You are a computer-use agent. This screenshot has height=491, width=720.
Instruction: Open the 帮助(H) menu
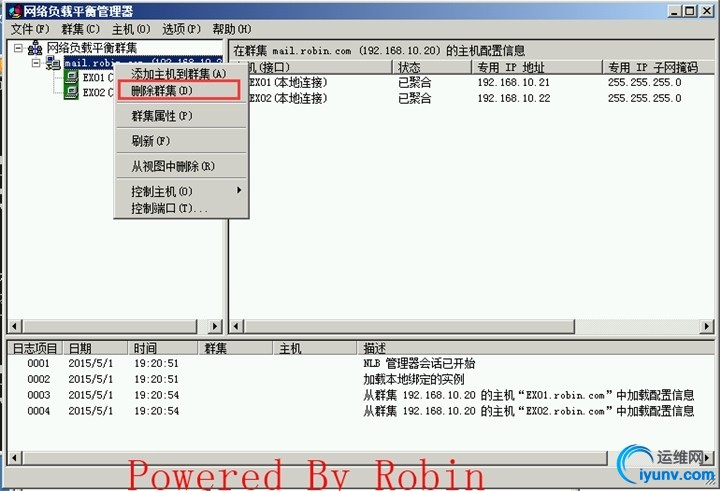click(231, 29)
